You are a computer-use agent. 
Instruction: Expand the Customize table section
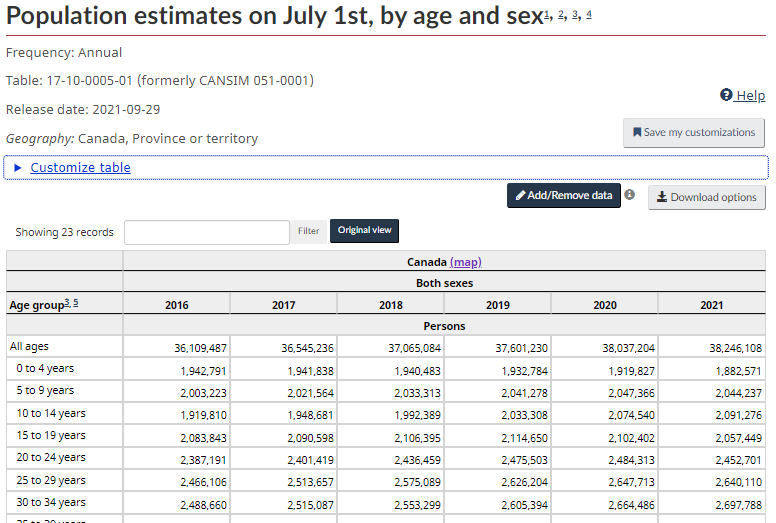coord(80,167)
